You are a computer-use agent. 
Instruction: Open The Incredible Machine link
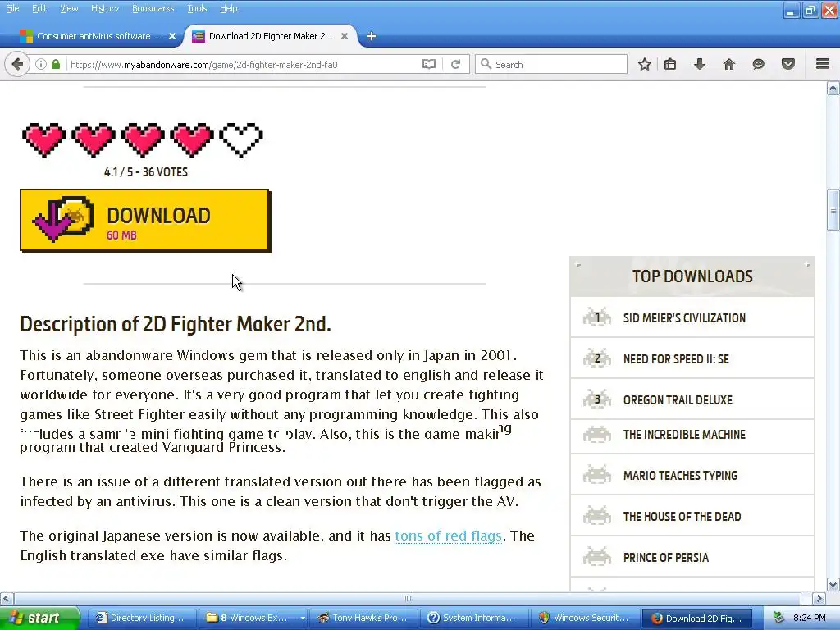(692, 435)
